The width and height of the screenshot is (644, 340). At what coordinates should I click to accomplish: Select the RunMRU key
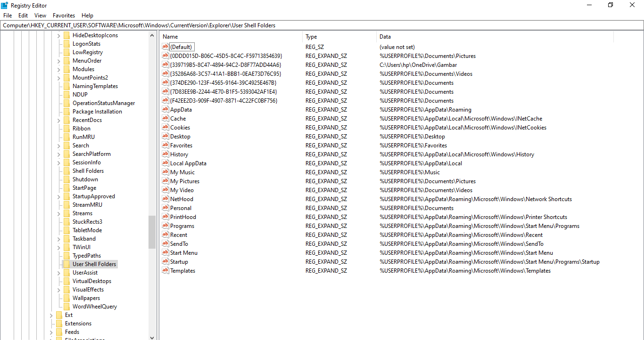click(x=83, y=137)
